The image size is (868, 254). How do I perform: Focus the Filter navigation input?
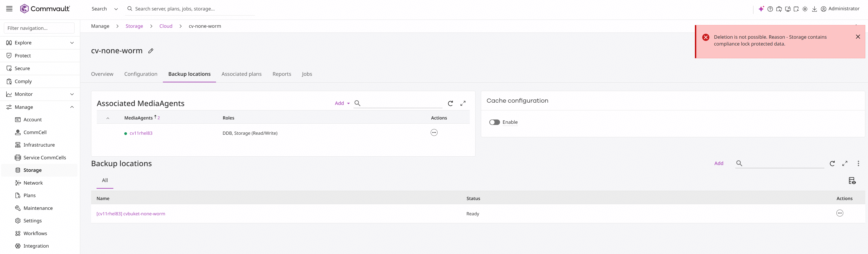tap(39, 28)
